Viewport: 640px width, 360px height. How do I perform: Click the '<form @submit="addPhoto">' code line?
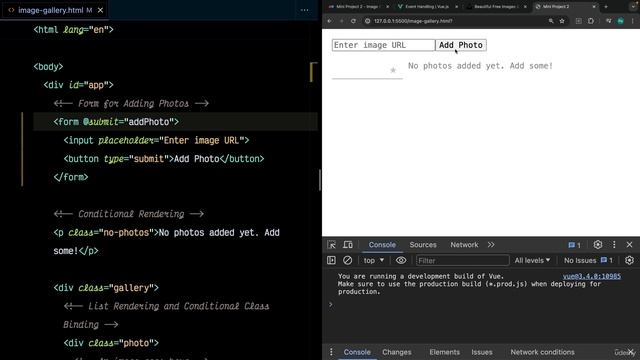click(116, 122)
